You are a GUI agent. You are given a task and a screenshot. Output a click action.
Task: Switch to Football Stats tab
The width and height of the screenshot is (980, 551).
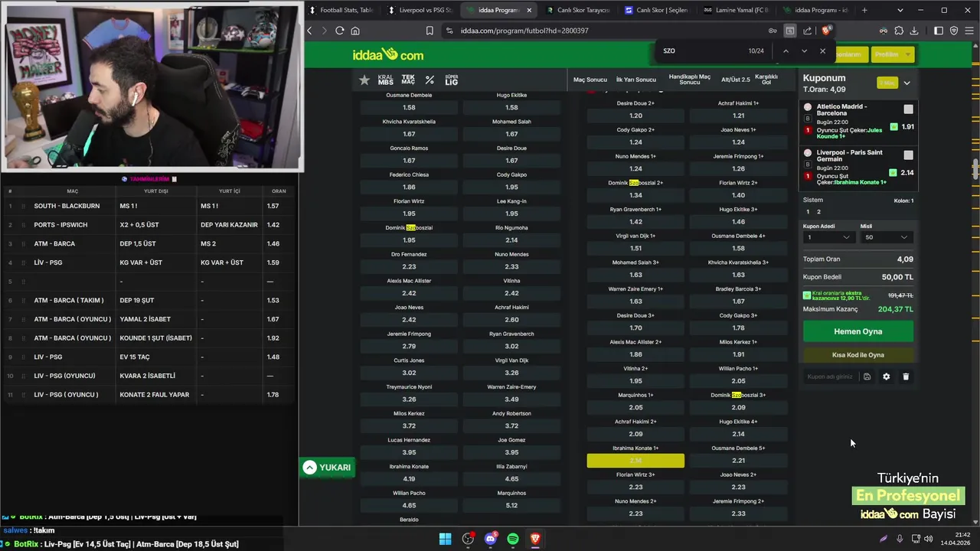[x=341, y=10]
